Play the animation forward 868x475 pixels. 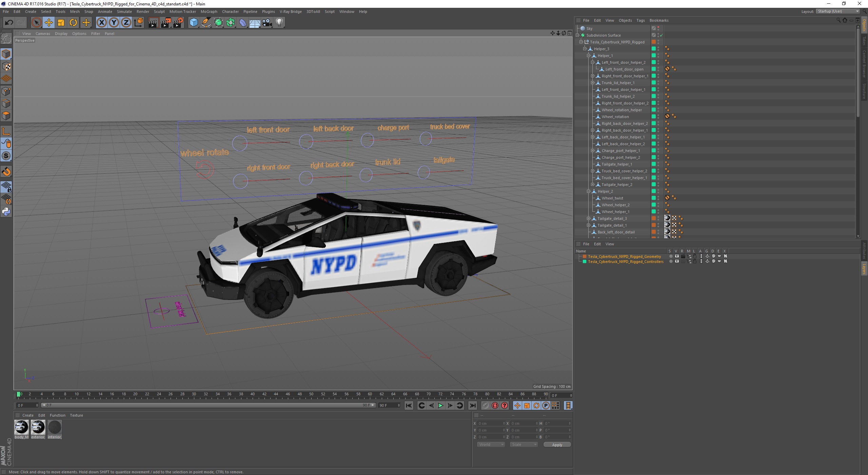(x=440, y=405)
